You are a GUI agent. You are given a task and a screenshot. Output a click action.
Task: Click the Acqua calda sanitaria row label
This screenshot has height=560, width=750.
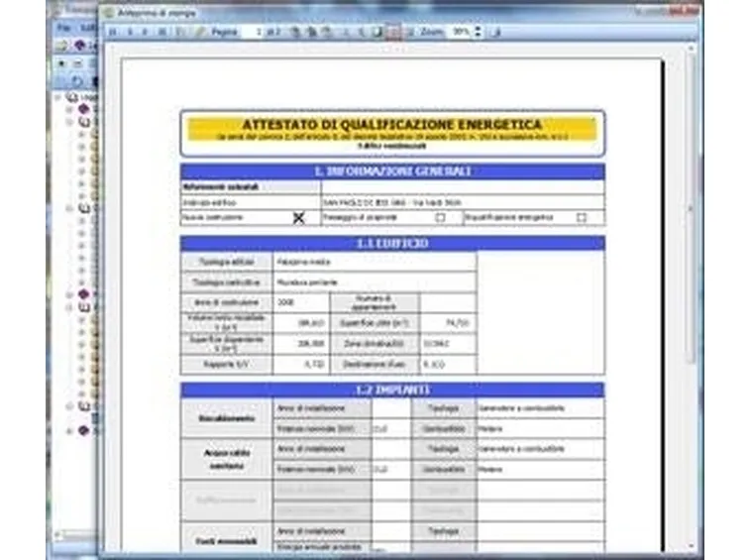pyautogui.click(x=227, y=459)
